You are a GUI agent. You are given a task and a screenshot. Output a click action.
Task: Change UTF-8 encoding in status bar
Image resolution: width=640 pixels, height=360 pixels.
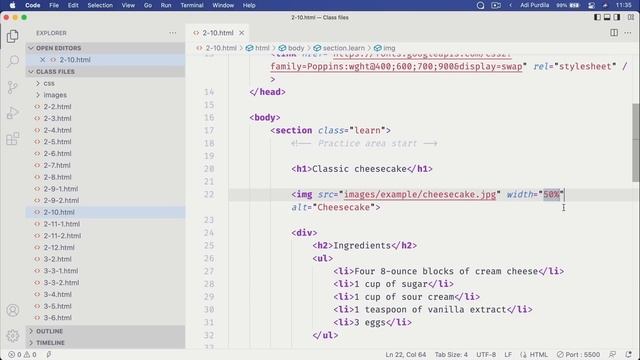pyautogui.click(x=486, y=355)
